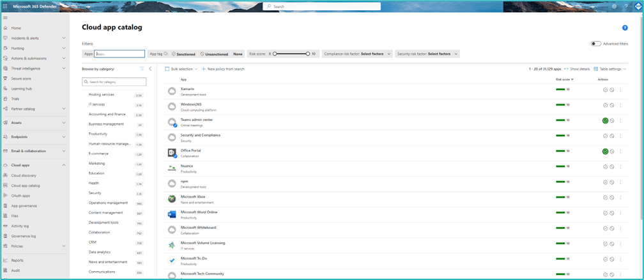Sanction the Xamarin app with checkmark icon
This screenshot has height=280, width=644.
605,90
